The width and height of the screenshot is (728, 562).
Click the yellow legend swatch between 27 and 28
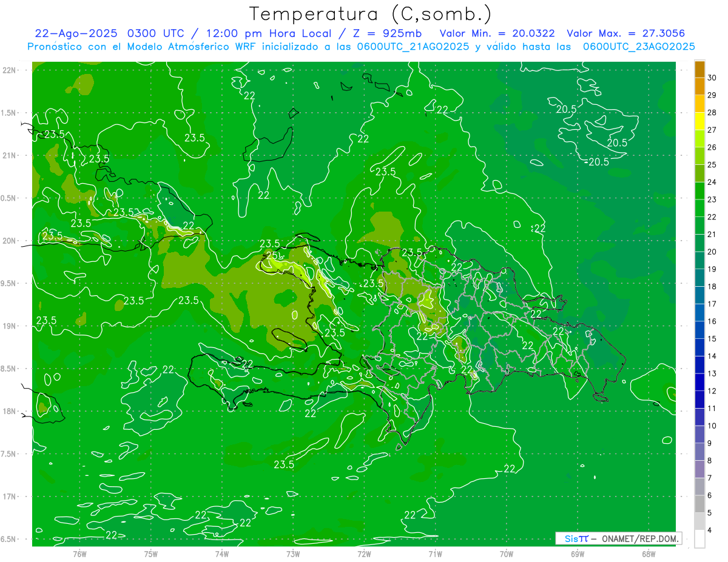click(x=699, y=121)
